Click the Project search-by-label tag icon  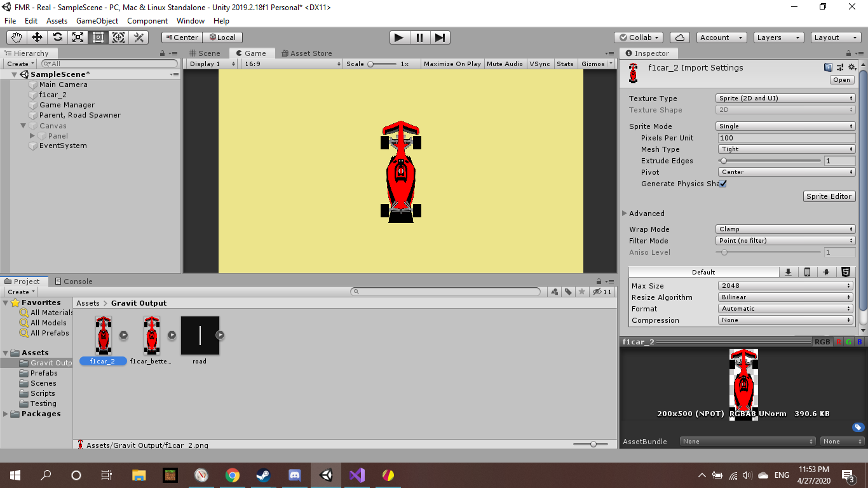coord(568,292)
